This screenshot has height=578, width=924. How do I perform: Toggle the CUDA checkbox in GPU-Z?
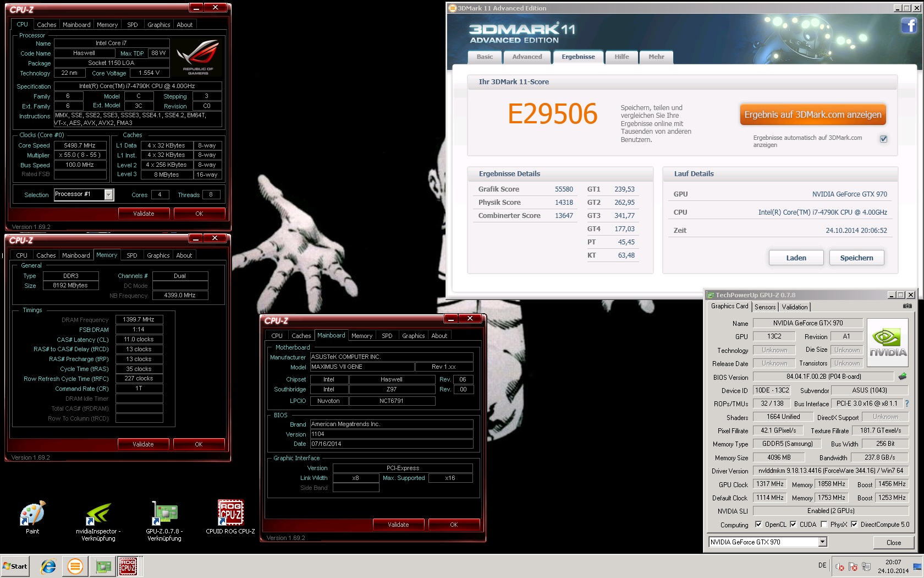[793, 525]
